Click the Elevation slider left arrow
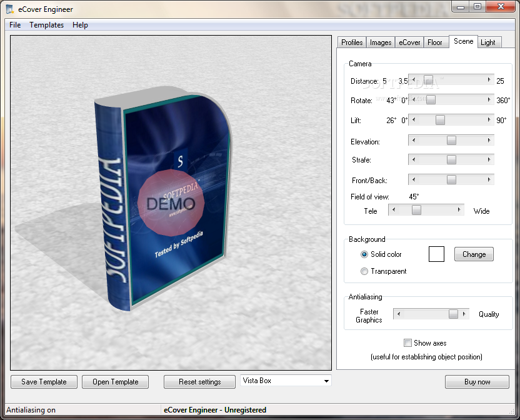Viewport: 520px width, 420px height. pyautogui.click(x=414, y=140)
